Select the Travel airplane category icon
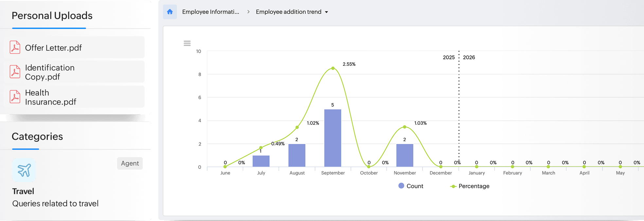Screen dimensions: 644x221 coord(24,170)
